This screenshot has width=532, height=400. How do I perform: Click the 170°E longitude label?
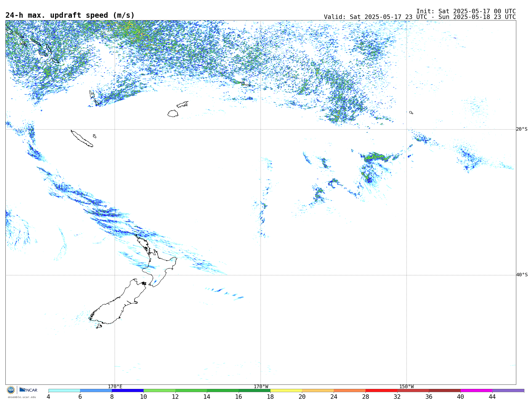coord(115,387)
